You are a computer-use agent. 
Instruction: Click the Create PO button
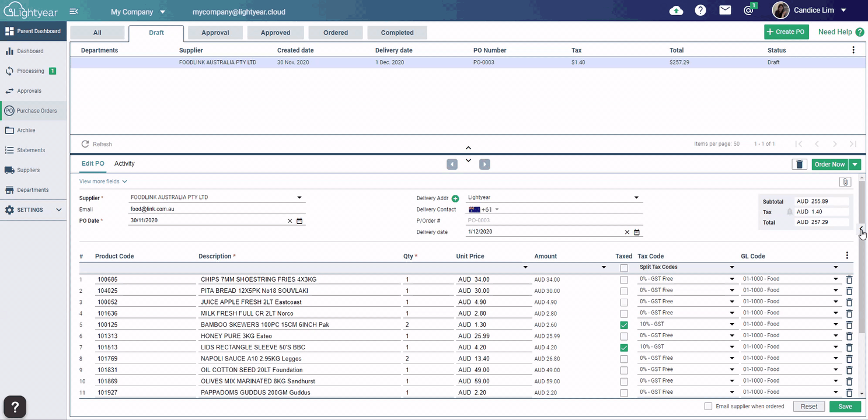[x=786, y=32]
